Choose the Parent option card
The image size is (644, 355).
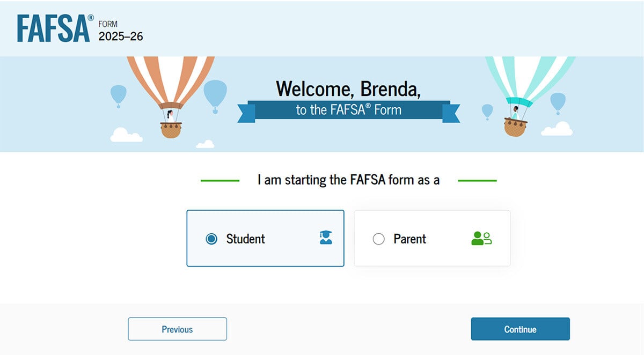point(432,238)
